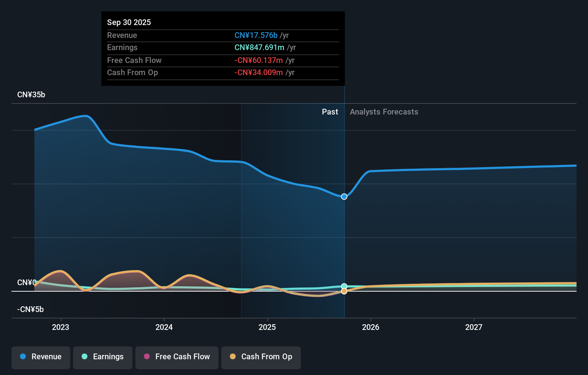This screenshot has width=588, height=375.
Task: Select the teal Earnings data point marker
Action: pos(344,286)
